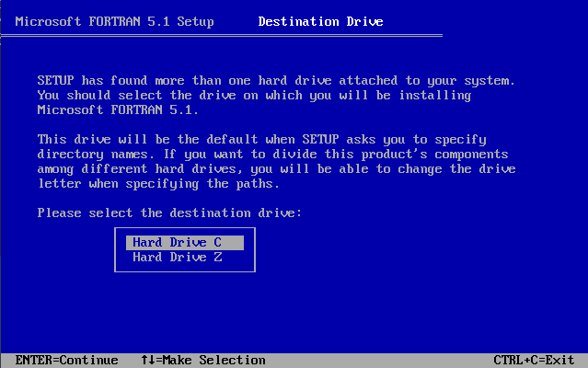Choose Hard Drive Z as destination

(185, 257)
